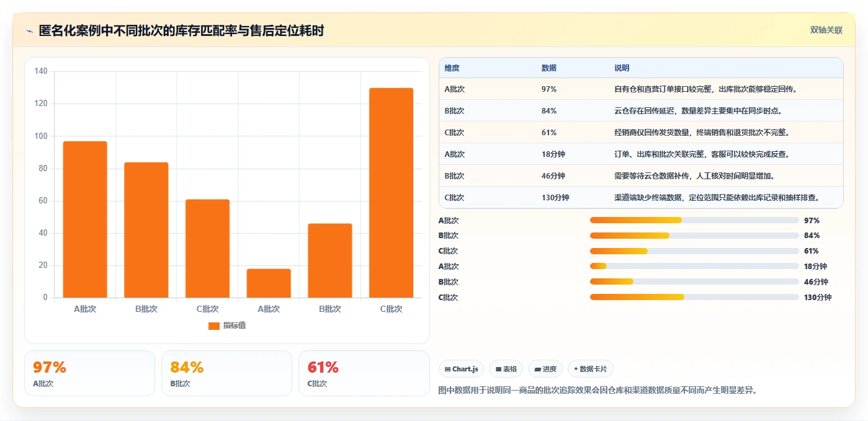868x421 pixels.
Task: Click the 100 y-axis label
Action: click(41, 136)
